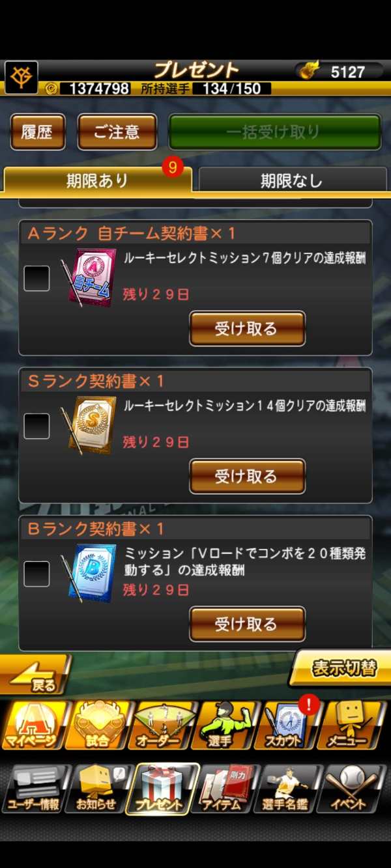Tap 受け取る for the Sランク契約書
The image size is (391, 868).
point(247,477)
